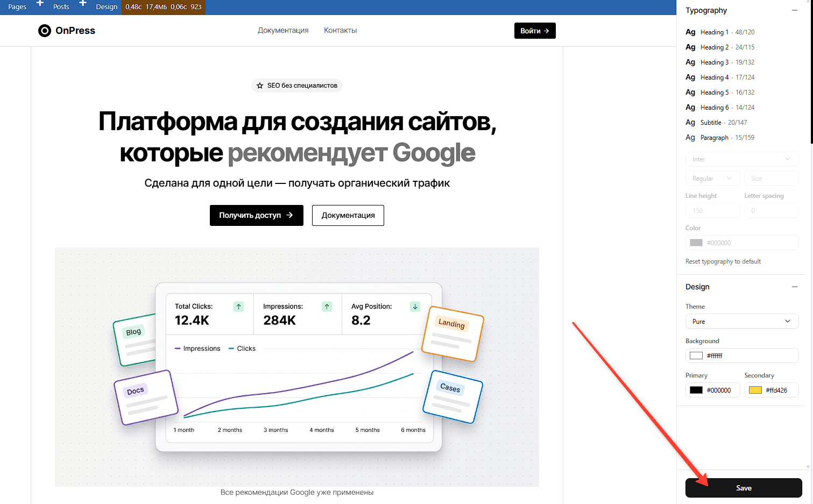Click the Line height input field
The height and width of the screenshot is (504, 813).
[713, 211]
